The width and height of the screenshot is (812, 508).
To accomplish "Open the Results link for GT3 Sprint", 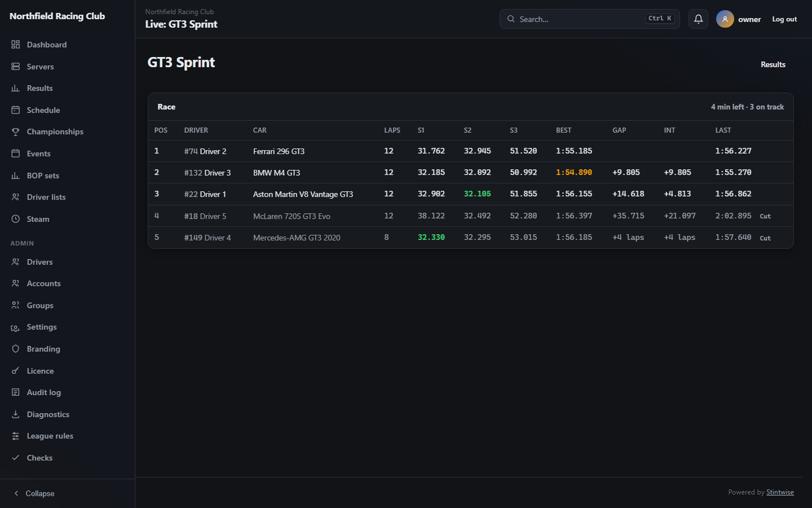I will click(x=773, y=64).
